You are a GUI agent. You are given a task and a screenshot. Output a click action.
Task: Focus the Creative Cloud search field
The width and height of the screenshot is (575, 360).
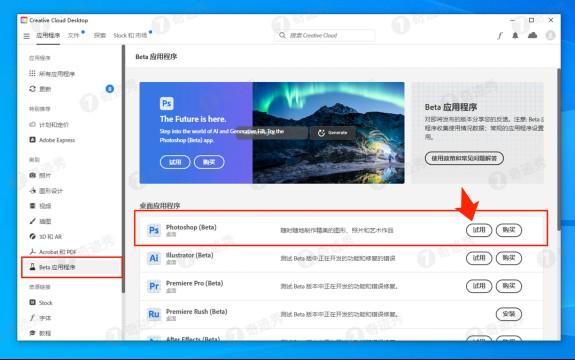pos(325,36)
